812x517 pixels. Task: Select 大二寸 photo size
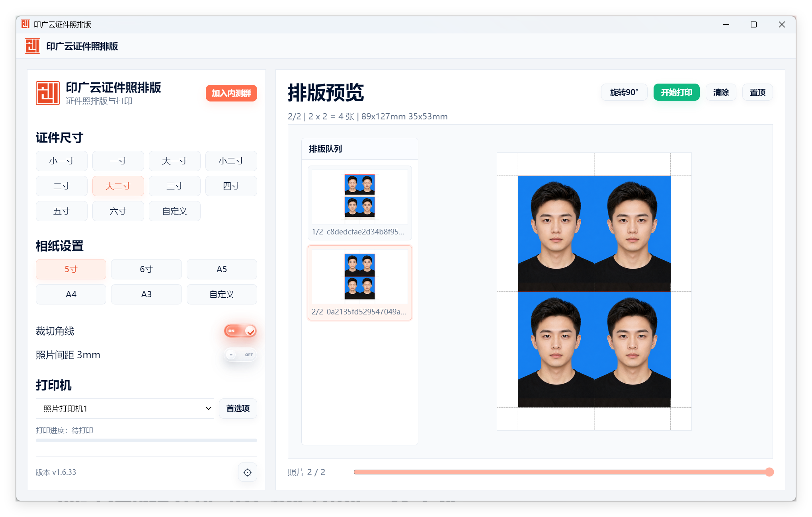[x=118, y=186]
